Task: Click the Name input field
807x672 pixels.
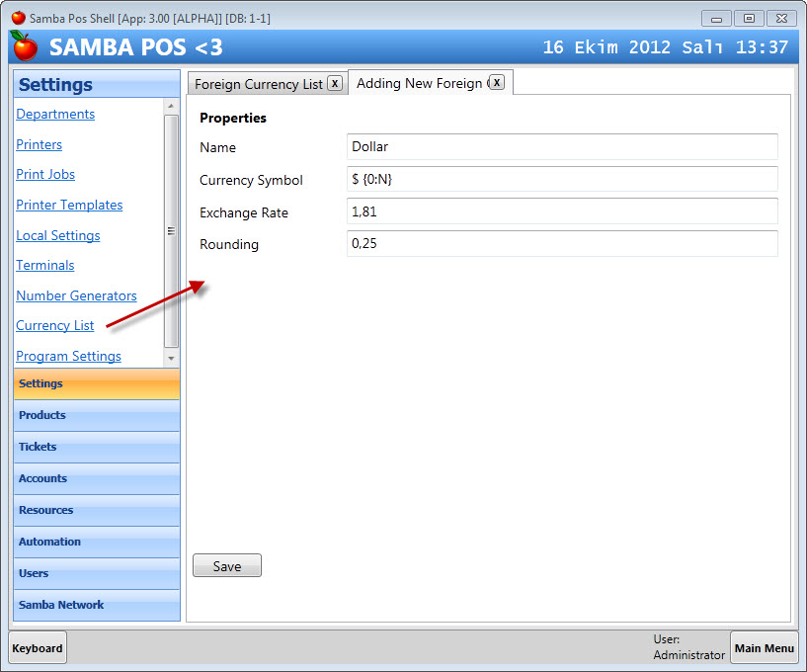Action: (561, 146)
